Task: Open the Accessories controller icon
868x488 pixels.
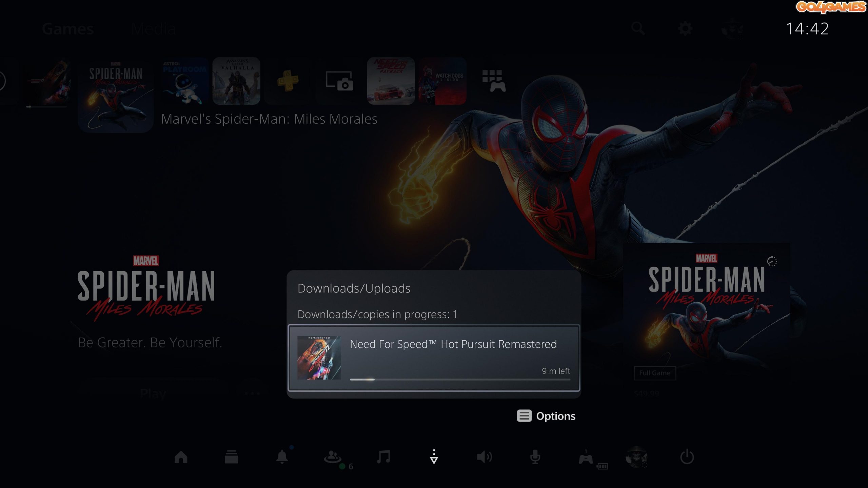Action: (x=586, y=458)
